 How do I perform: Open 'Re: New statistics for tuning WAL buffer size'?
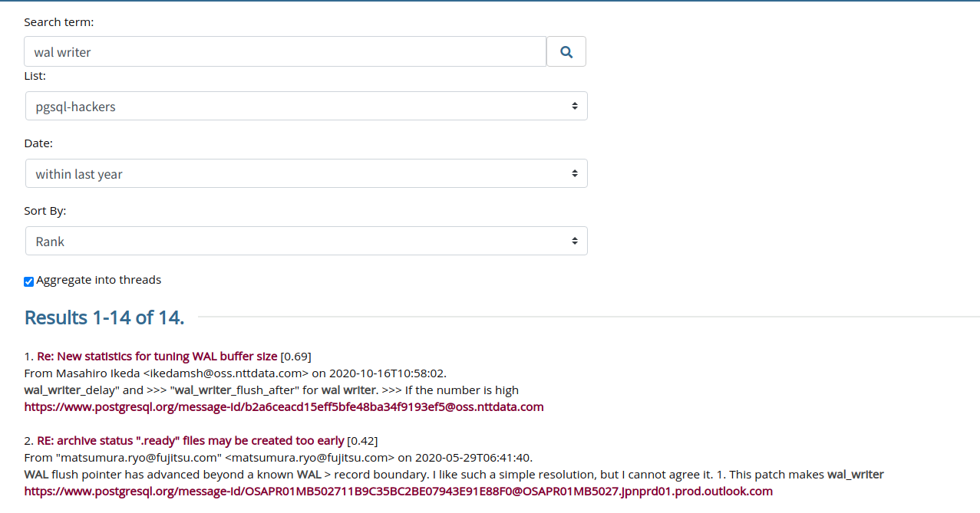click(157, 357)
